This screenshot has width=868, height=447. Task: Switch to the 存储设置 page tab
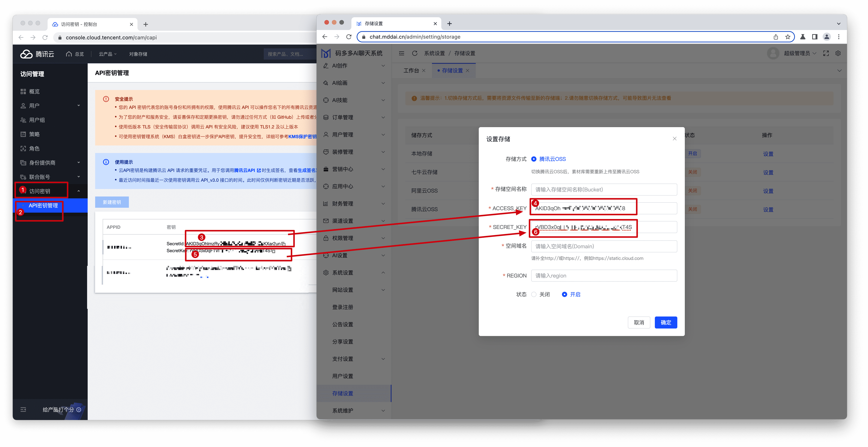click(x=453, y=70)
